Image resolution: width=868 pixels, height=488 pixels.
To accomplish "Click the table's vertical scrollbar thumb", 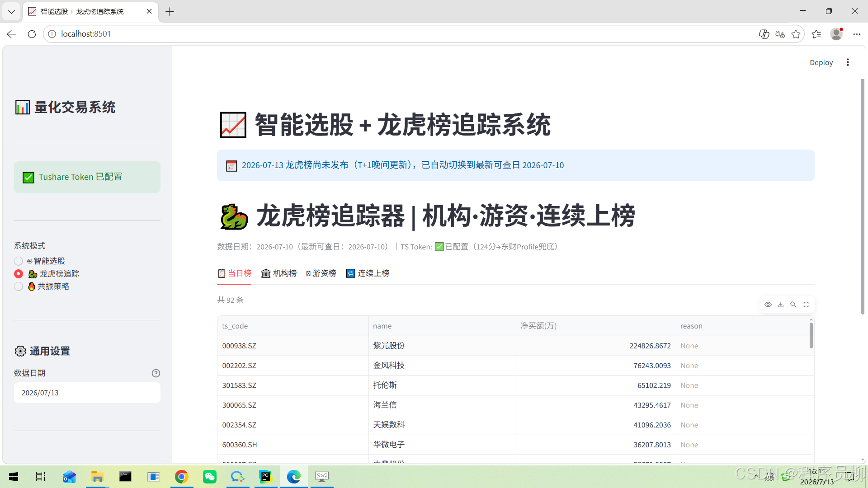I will pos(811,335).
